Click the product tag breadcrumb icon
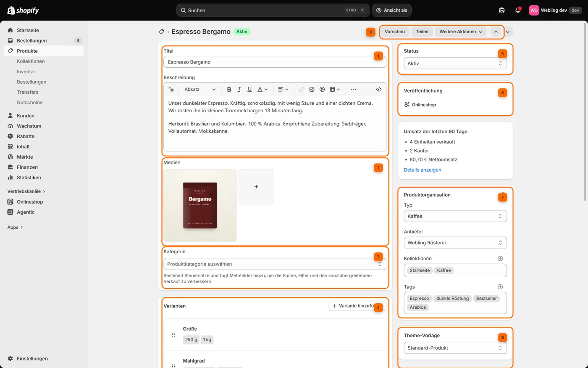588x368 pixels. click(x=161, y=32)
